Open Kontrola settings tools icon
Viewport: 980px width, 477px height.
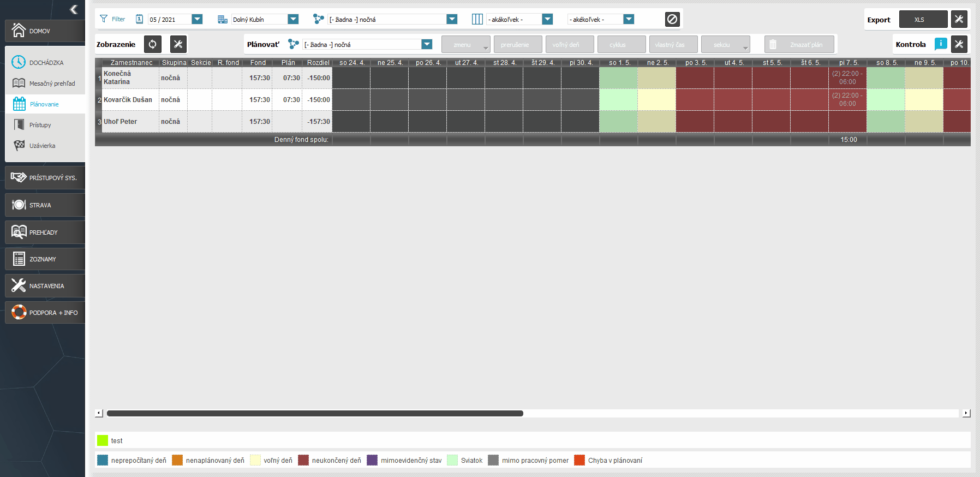[x=959, y=44]
